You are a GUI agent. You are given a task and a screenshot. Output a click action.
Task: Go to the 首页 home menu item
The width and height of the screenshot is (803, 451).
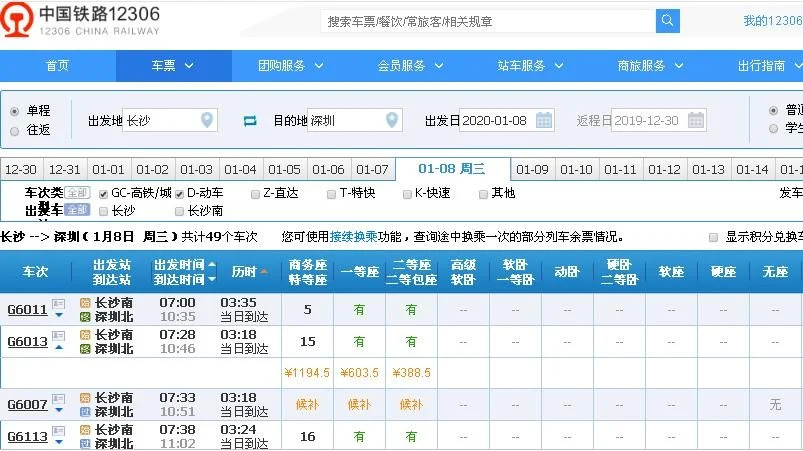(x=57, y=66)
